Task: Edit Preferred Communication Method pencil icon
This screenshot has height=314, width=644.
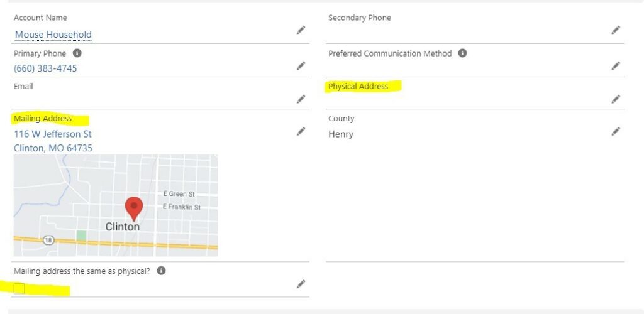Action: (616, 65)
